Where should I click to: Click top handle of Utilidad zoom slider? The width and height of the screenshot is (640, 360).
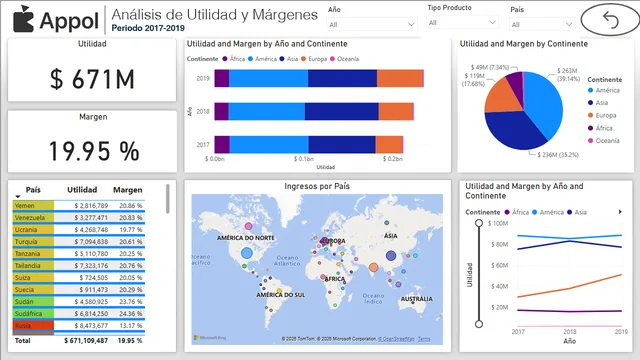coord(479,223)
